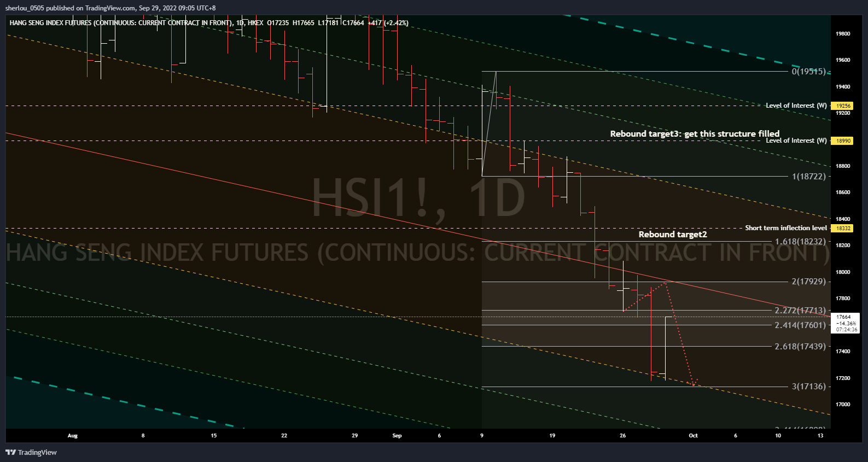The image size is (868, 462).
Task: Click the yellow 18990 price tag
Action: (x=843, y=141)
